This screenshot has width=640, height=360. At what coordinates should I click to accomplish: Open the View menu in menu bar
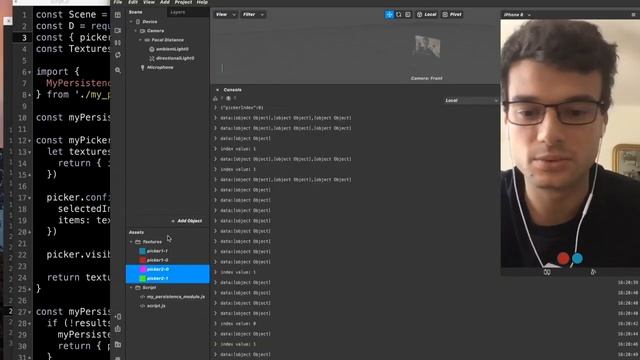coord(149,2)
